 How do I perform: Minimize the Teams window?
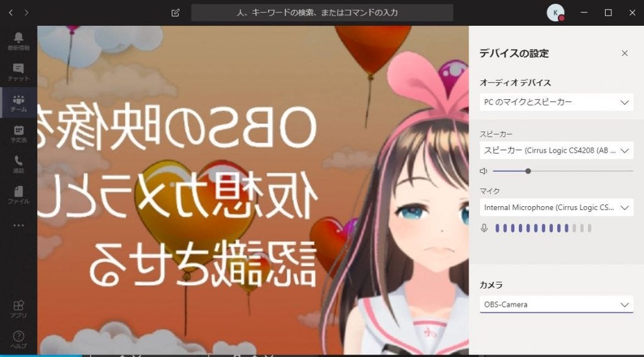584,13
